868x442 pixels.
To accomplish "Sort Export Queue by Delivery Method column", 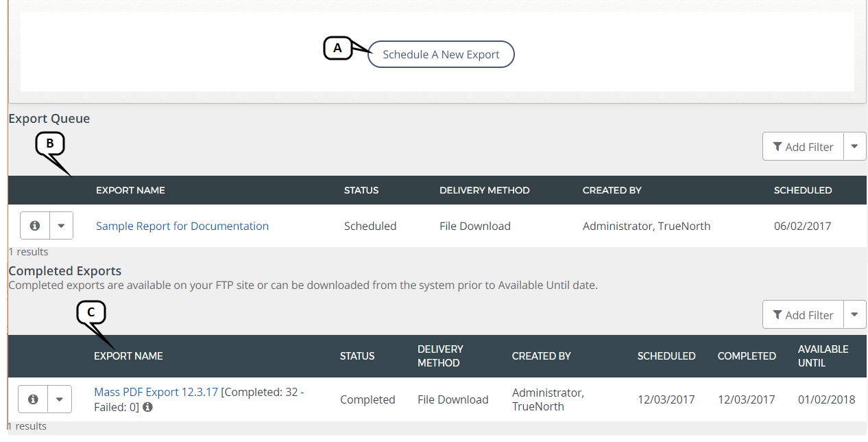I will click(x=484, y=190).
